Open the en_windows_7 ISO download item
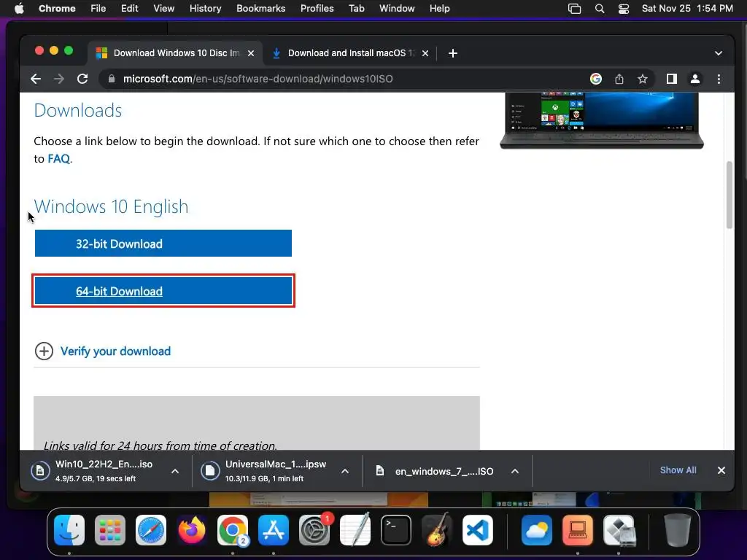The image size is (747, 560). coord(436,471)
